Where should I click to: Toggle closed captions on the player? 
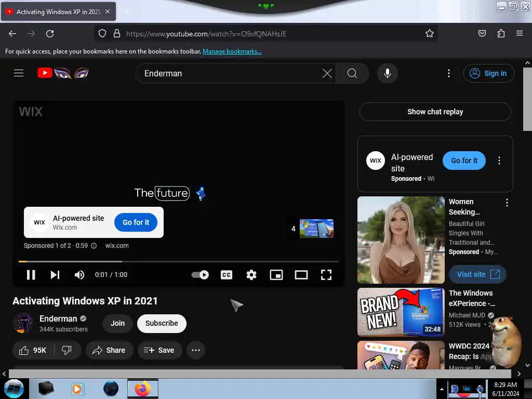coord(227,275)
